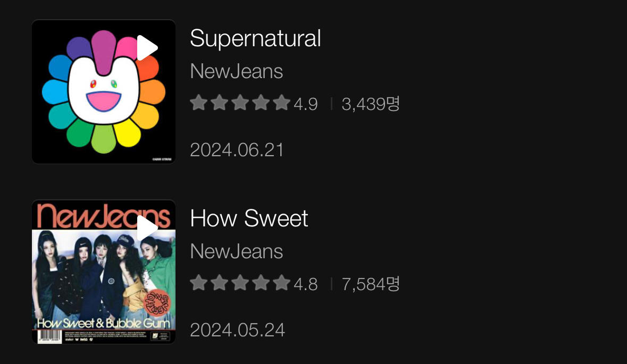The height and width of the screenshot is (364, 627).
Task: Play the How Sweet album
Action: pos(147,228)
